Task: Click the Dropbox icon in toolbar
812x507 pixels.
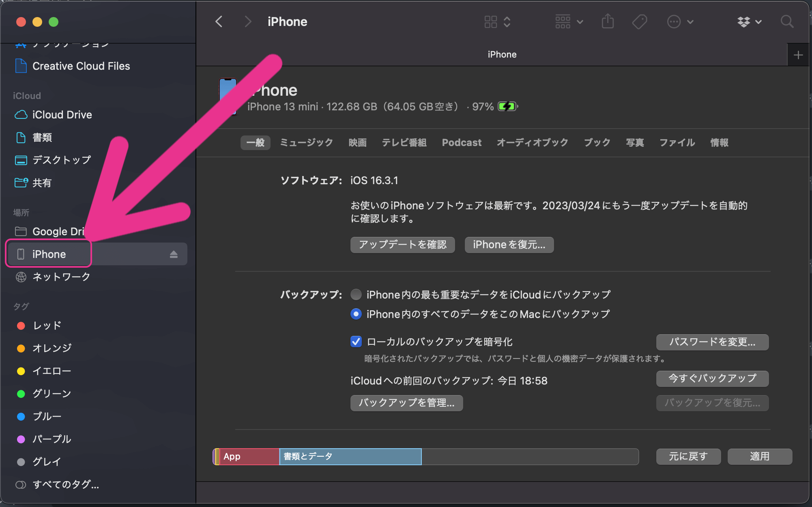Action: coord(743,21)
